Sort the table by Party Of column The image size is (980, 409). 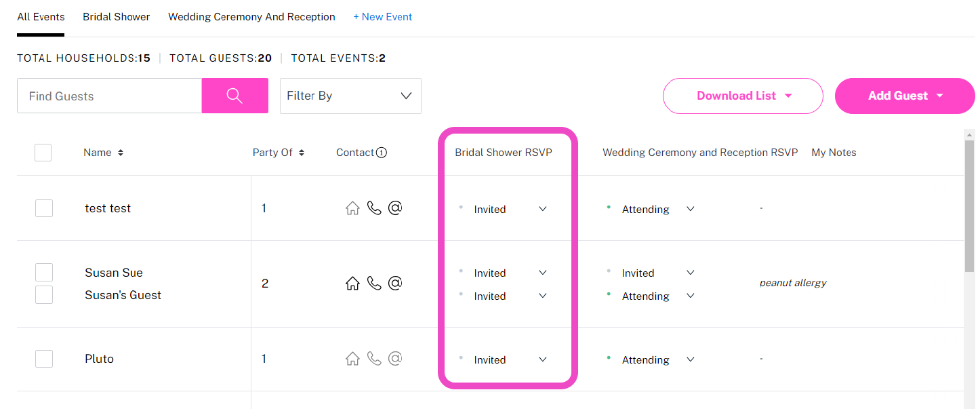pyautogui.click(x=302, y=152)
